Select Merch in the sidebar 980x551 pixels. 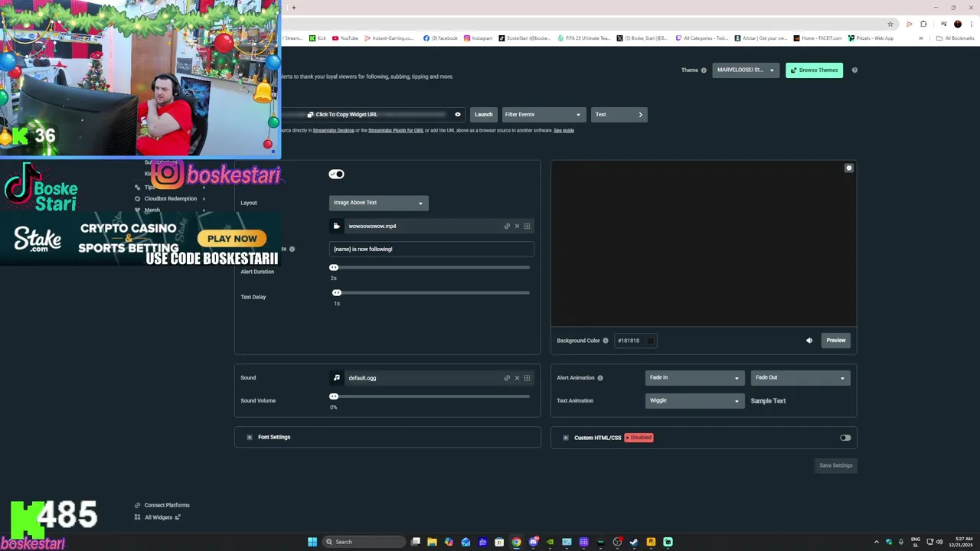152,210
